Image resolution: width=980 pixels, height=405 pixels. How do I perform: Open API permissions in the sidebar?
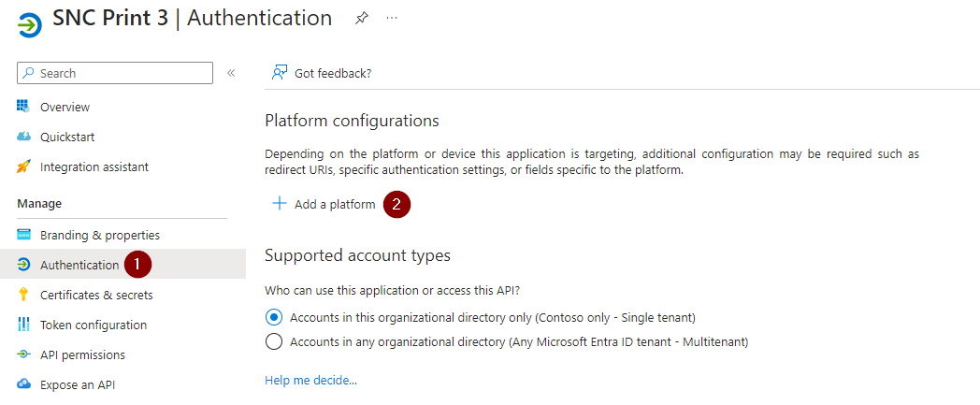point(82,354)
